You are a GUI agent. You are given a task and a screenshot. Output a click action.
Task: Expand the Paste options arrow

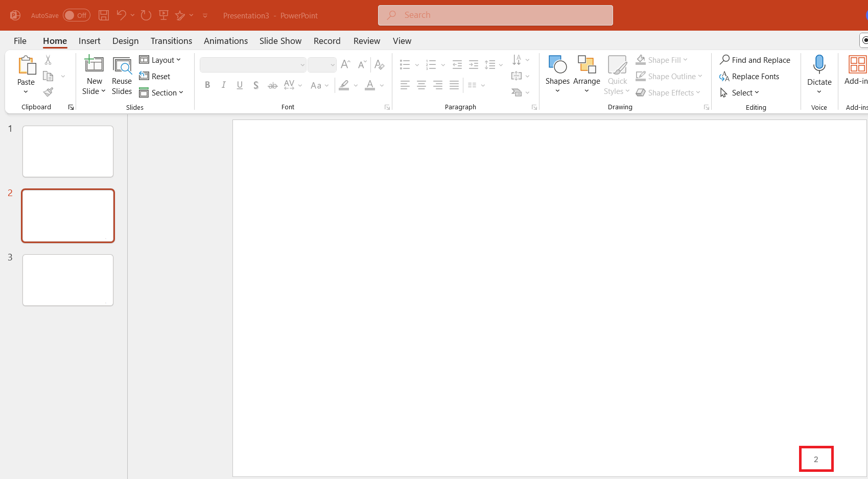coord(26,92)
